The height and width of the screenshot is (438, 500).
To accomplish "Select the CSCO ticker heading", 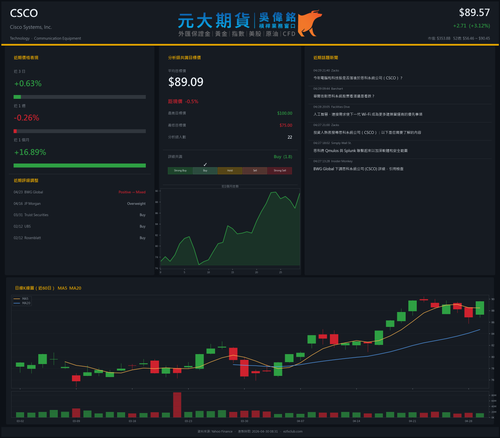I will click(24, 13).
